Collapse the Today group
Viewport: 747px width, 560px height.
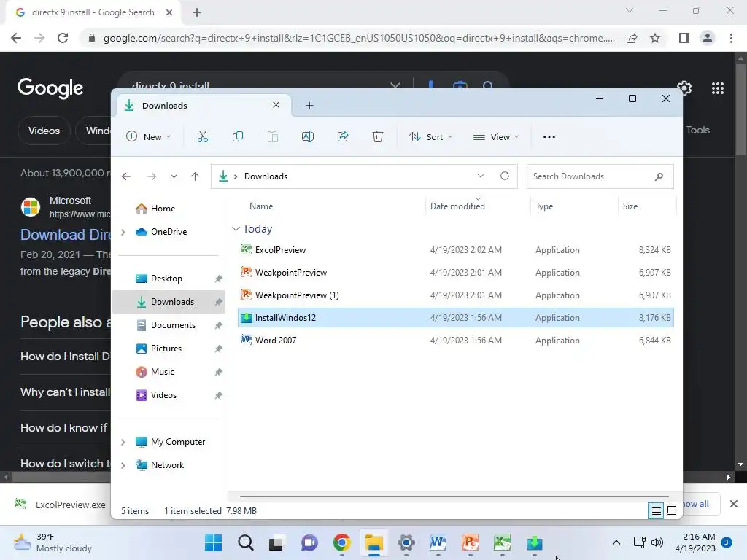click(x=236, y=228)
